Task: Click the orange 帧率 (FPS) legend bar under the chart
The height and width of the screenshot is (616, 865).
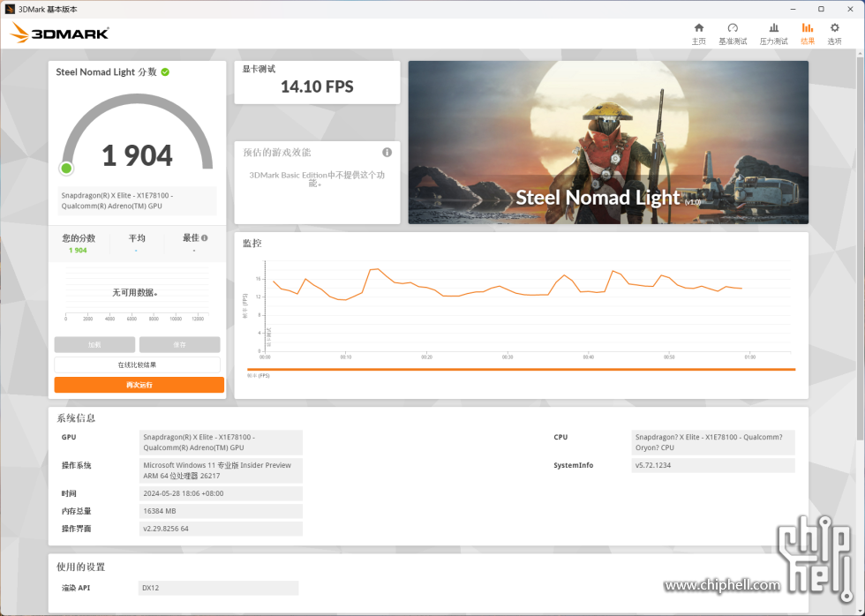Action: [522, 370]
